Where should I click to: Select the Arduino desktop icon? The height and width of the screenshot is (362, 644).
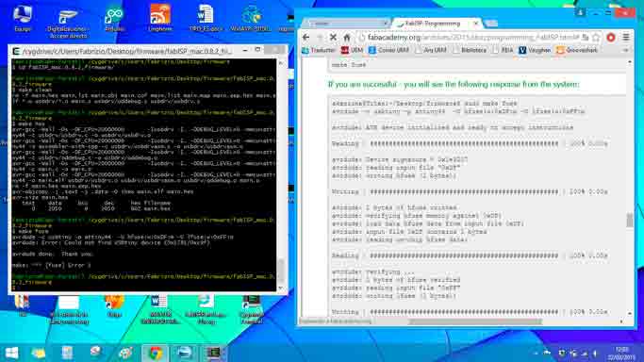[x=114, y=19]
